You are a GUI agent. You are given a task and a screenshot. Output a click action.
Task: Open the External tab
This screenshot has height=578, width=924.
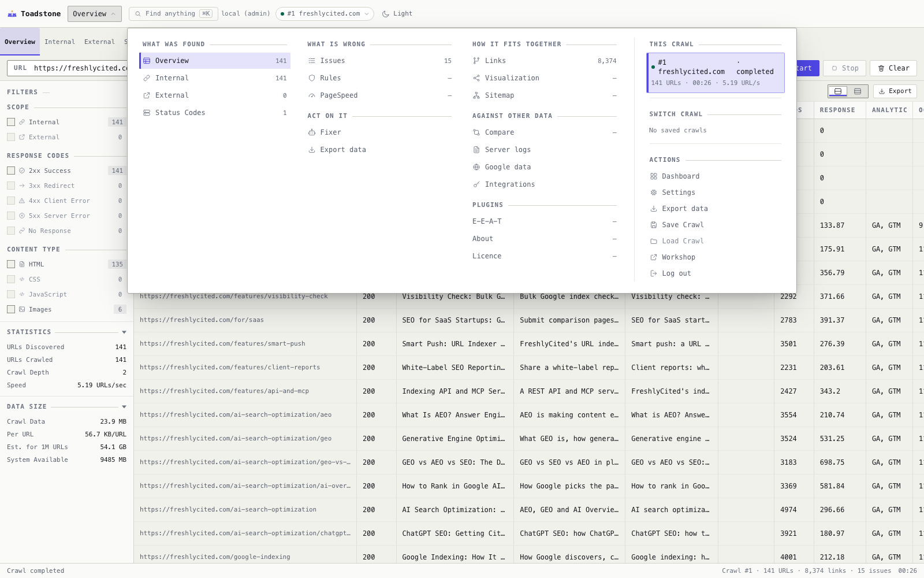pos(99,42)
